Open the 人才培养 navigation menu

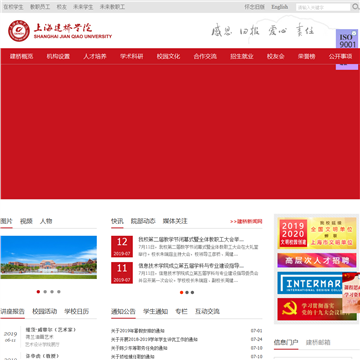[x=95, y=56]
